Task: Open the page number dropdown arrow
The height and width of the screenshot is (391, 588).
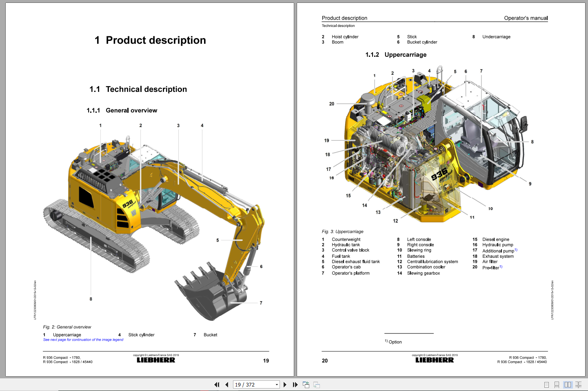Action: pyautogui.click(x=277, y=384)
